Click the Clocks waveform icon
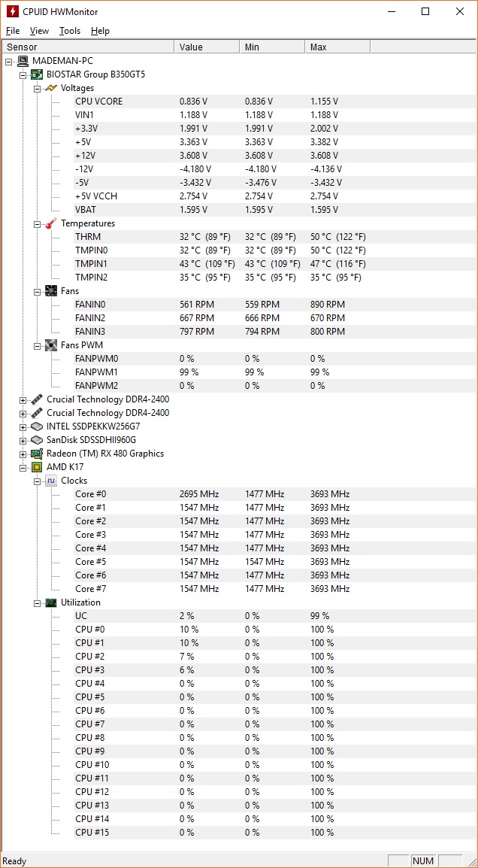The image size is (478, 868). pyautogui.click(x=51, y=481)
